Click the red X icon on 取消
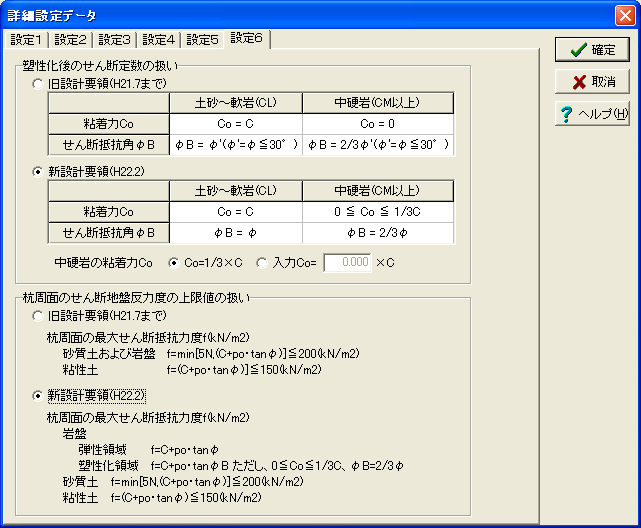The width and height of the screenshot is (641, 528). click(x=579, y=82)
